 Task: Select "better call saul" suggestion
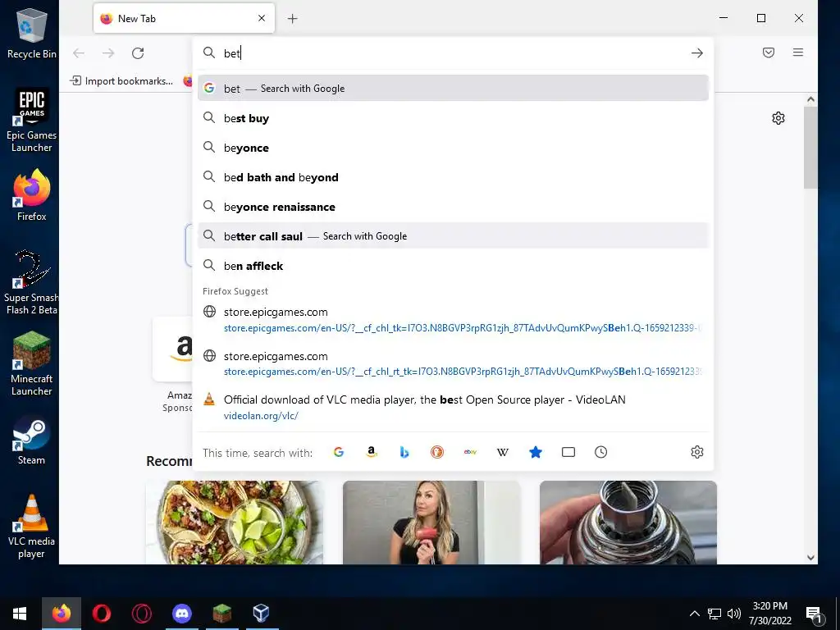[x=453, y=235]
